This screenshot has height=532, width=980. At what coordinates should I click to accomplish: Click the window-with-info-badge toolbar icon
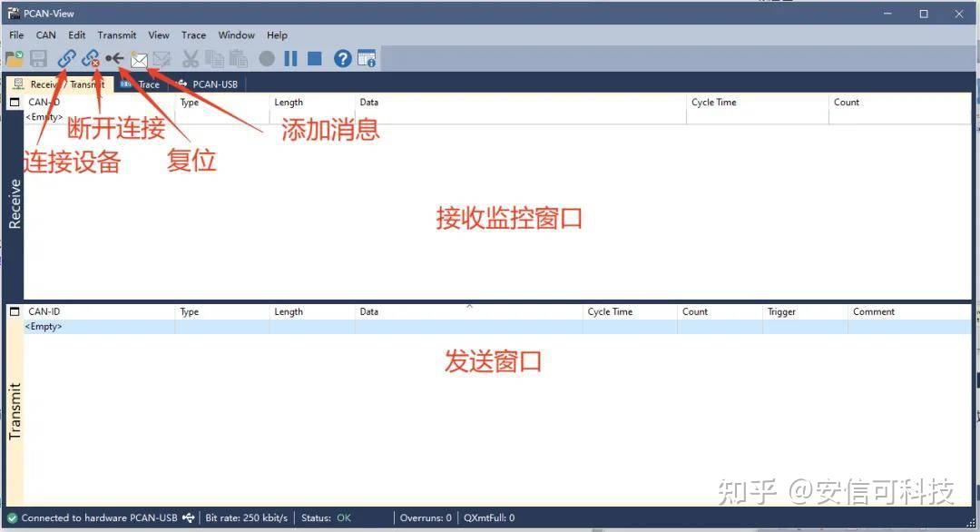click(367, 59)
